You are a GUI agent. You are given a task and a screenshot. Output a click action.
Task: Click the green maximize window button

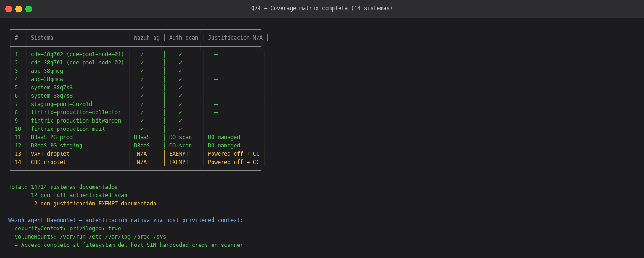pos(29,9)
